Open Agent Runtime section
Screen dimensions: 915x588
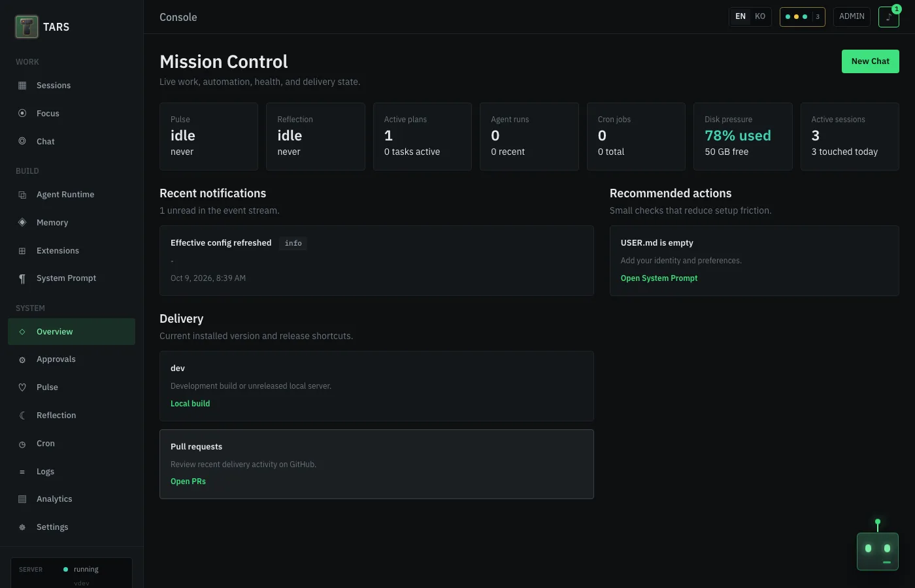pyautogui.click(x=71, y=195)
